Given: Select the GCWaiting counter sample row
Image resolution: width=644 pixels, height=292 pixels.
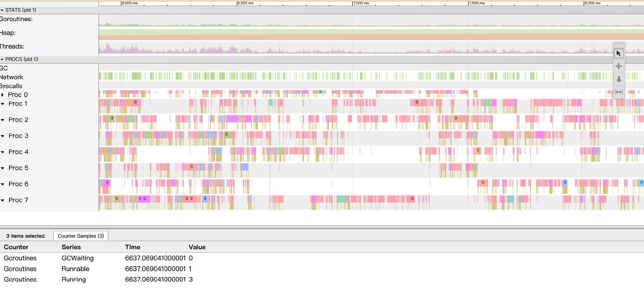Looking at the screenshot, I should (77, 258).
